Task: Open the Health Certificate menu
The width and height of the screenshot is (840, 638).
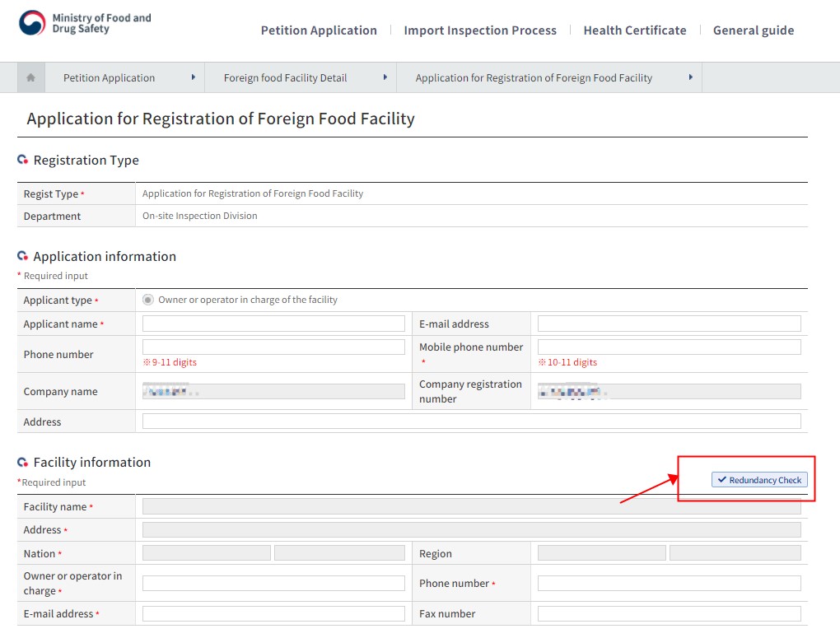Action: click(x=635, y=30)
